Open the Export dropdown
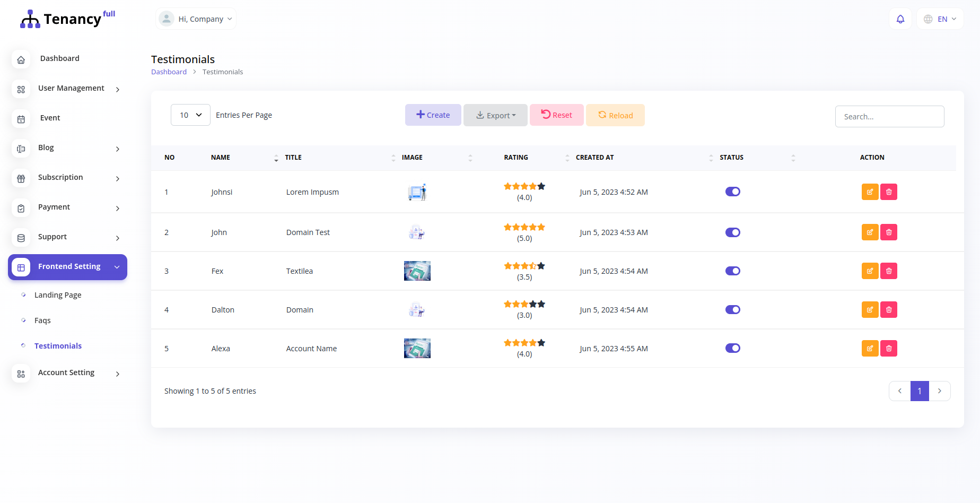This screenshot has width=980, height=503. coord(495,115)
